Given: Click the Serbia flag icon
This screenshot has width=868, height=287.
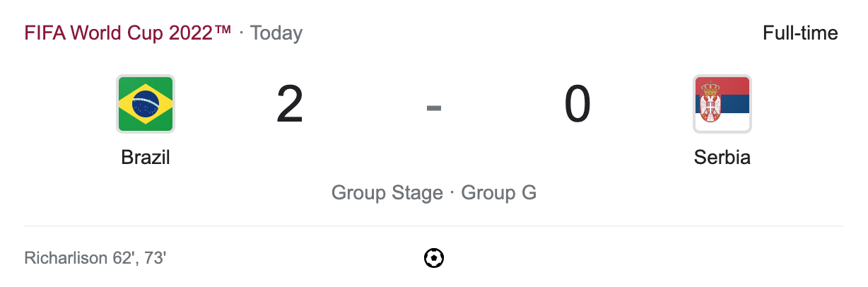Looking at the screenshot, I should [x=722, y=104].
